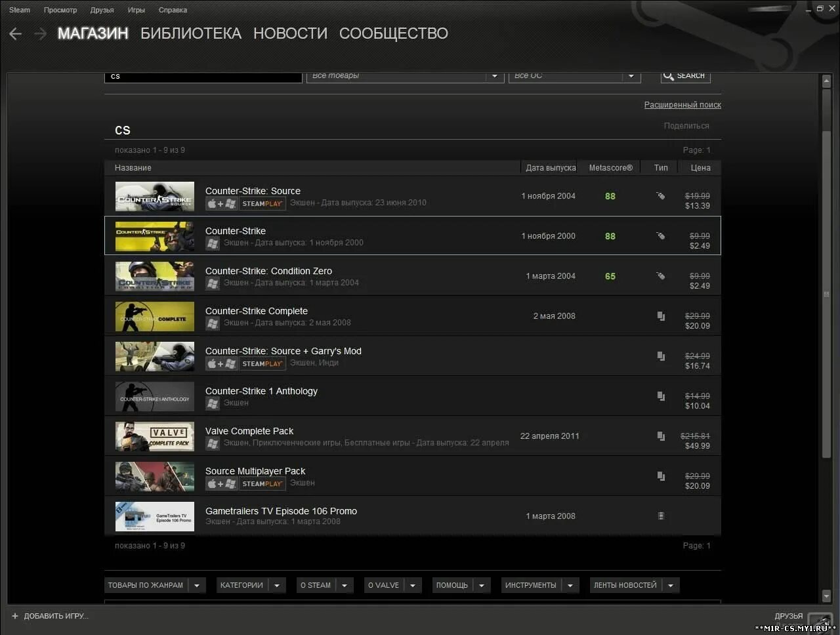Sort by 'Цена' column header
840x635 pixels.
[x=700, y=168]
